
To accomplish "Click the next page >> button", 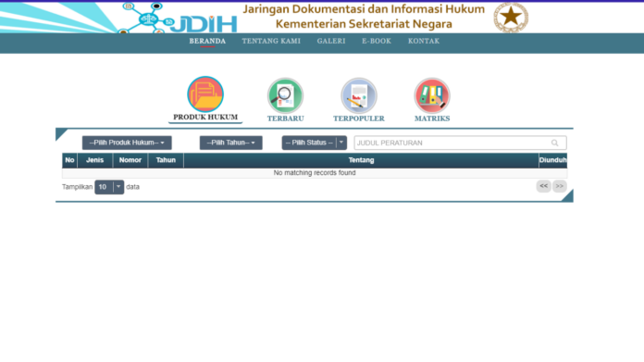I will tap(560, 186).
